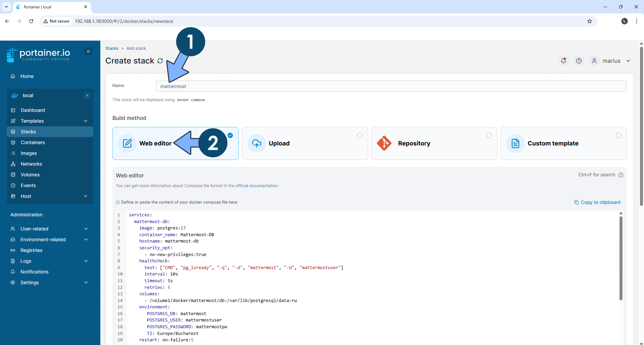
Task: Click the Containers cube icon
Action: tap(13, 142)
